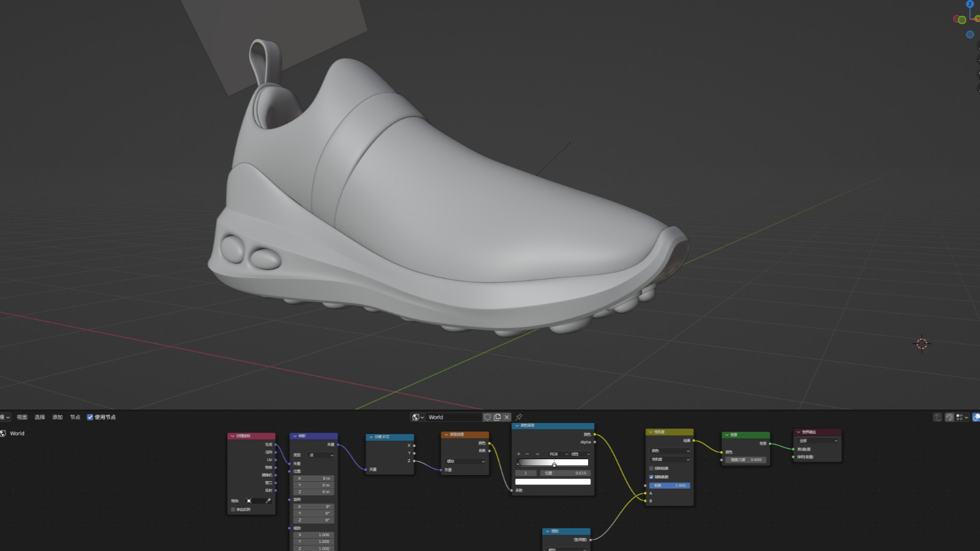Click the minus icon to remove color stop
980x551 pixels.
[x=527, y=454]
